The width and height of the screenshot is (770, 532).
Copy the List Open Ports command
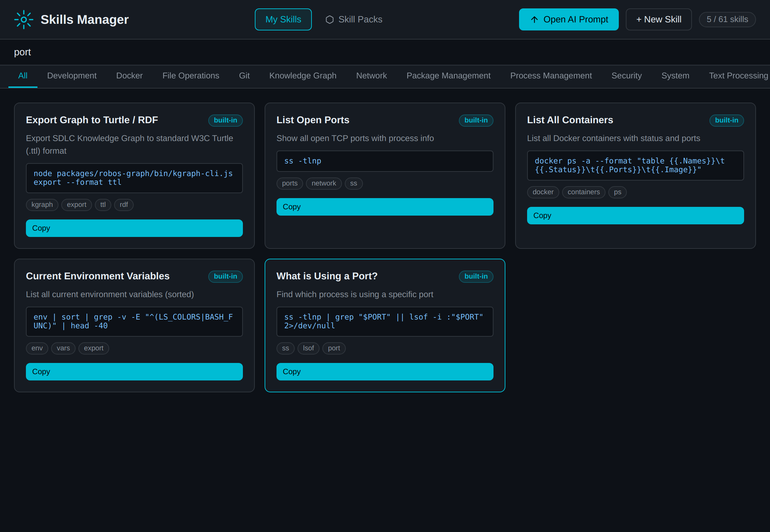tap(385, 207)
